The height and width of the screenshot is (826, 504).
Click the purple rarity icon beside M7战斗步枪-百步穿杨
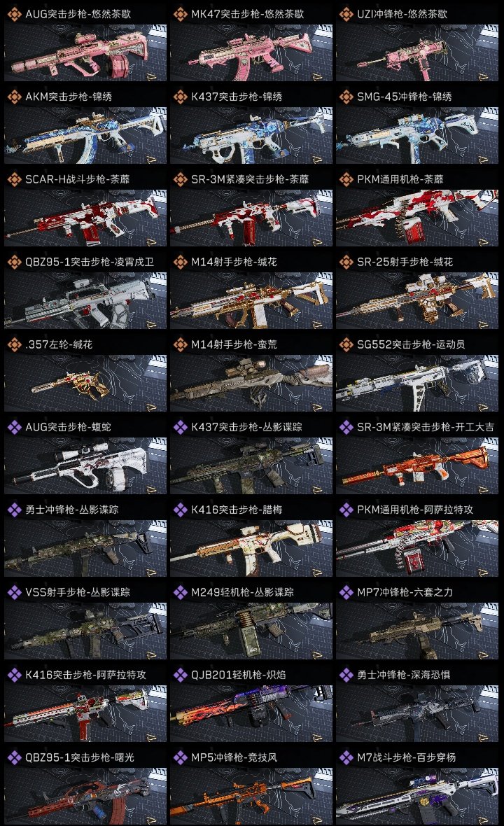click(x=346, y=757)
